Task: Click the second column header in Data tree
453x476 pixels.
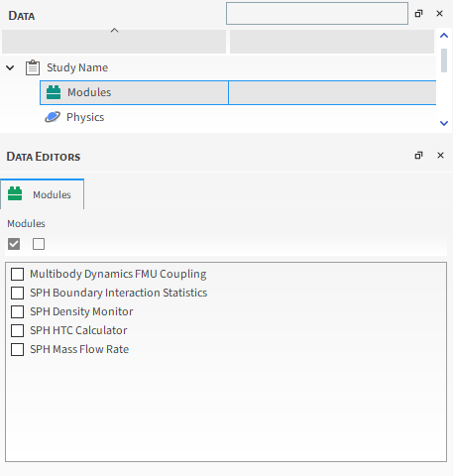Action: [x=332, y=42]
